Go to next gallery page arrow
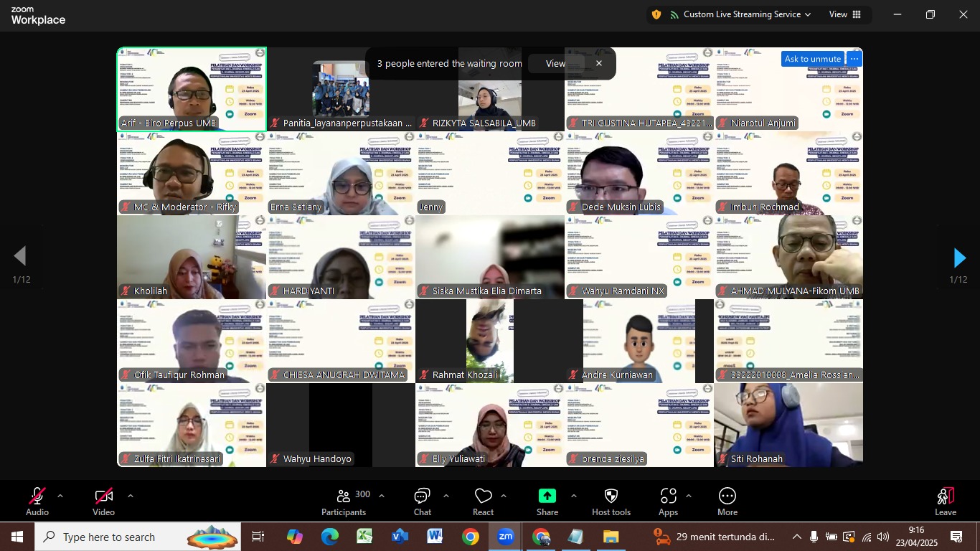Viewport: 980px width, 551px height. [x=959, y=258]
